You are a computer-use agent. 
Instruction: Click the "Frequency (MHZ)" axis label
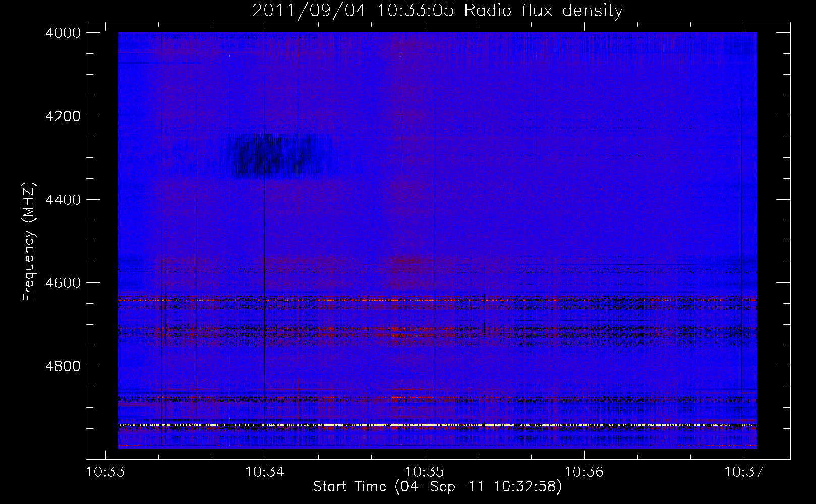click(29, 242)
